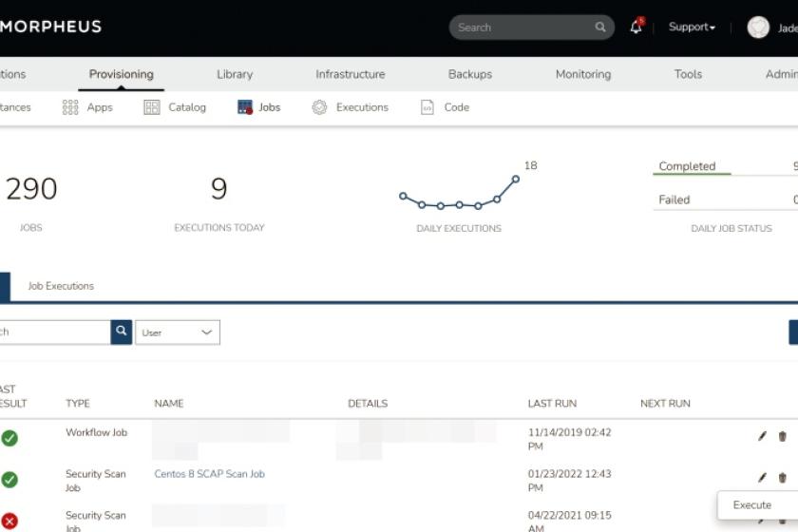The width and height of the screenshot is (798, 532).
Task: Open the Monitoring menu
Action: [583, 74]
